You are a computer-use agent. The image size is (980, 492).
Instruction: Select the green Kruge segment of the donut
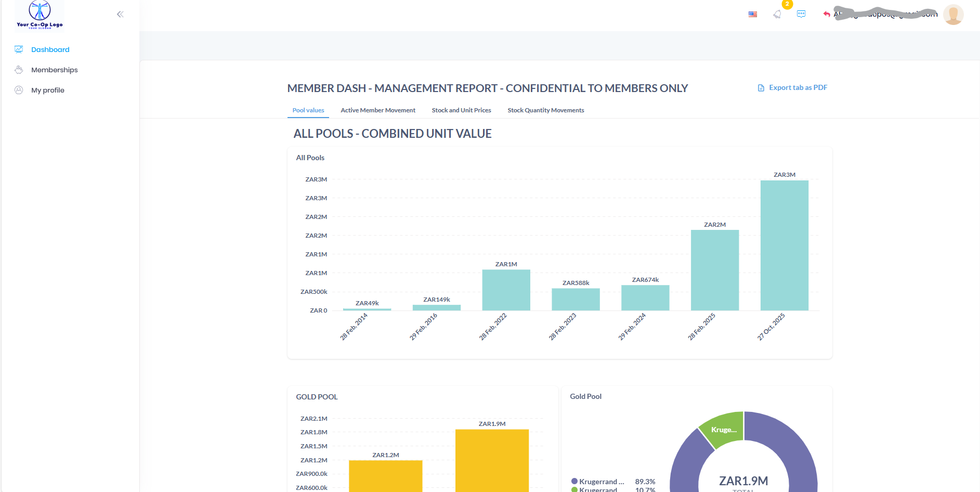(724, 429)
